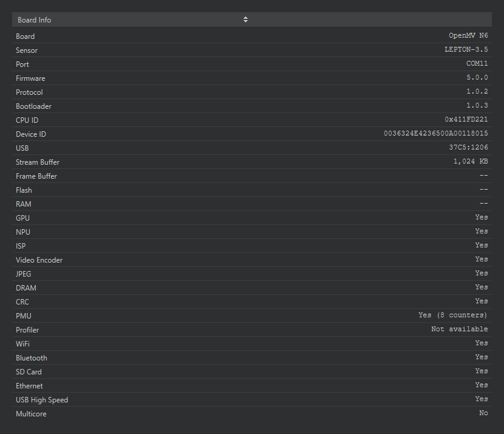Select the RAM row label
This screenshot has height=434, width=504.
tap(24, 204)
